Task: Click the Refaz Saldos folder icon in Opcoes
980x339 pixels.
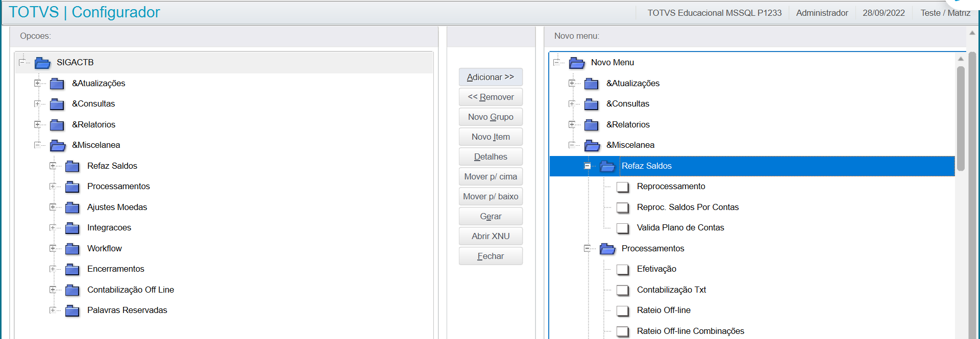Action: [72, 166]
